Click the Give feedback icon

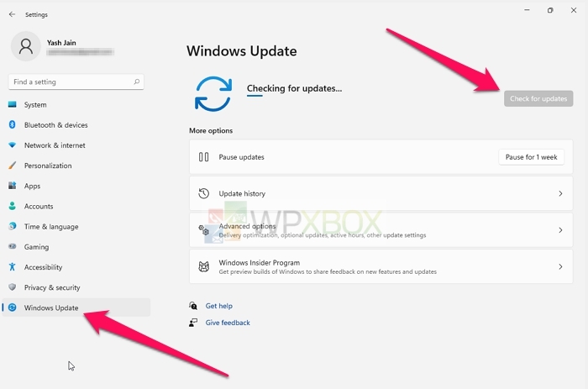(x=193, y=323)
